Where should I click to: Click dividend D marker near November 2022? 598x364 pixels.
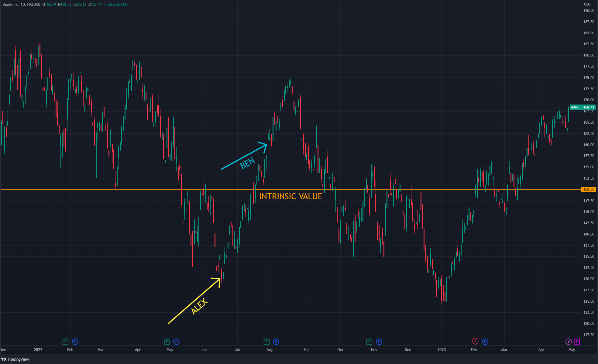pos(379,342)
